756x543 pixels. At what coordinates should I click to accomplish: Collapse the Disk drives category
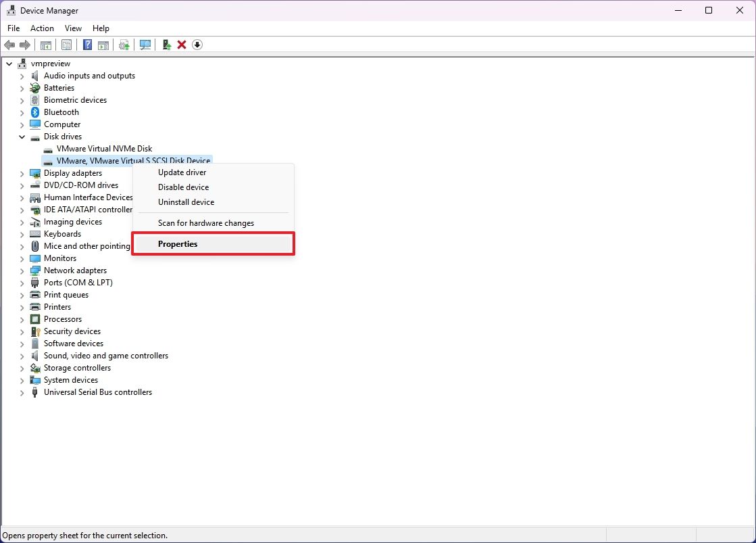click(x=22, y=137)
